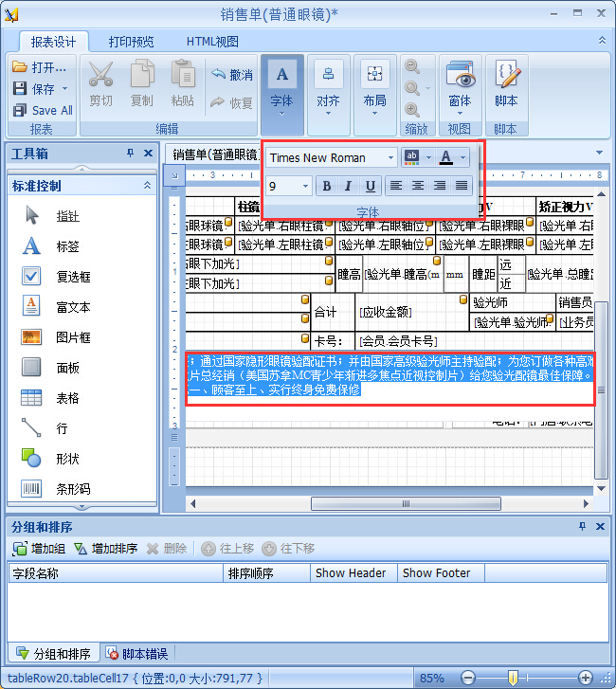Screen dimensions: 616x689
Task: Select the Barcode (条形码) tool
Action: click(32, 489)
